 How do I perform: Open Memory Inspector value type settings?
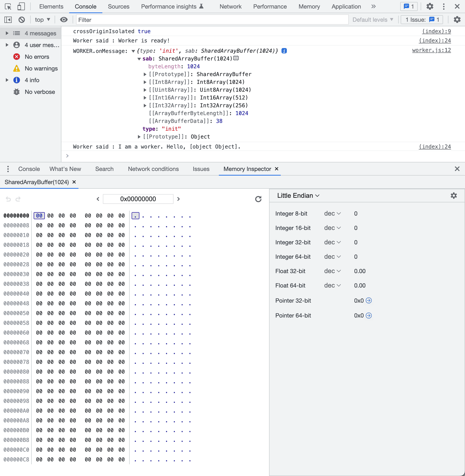[454, 196]
